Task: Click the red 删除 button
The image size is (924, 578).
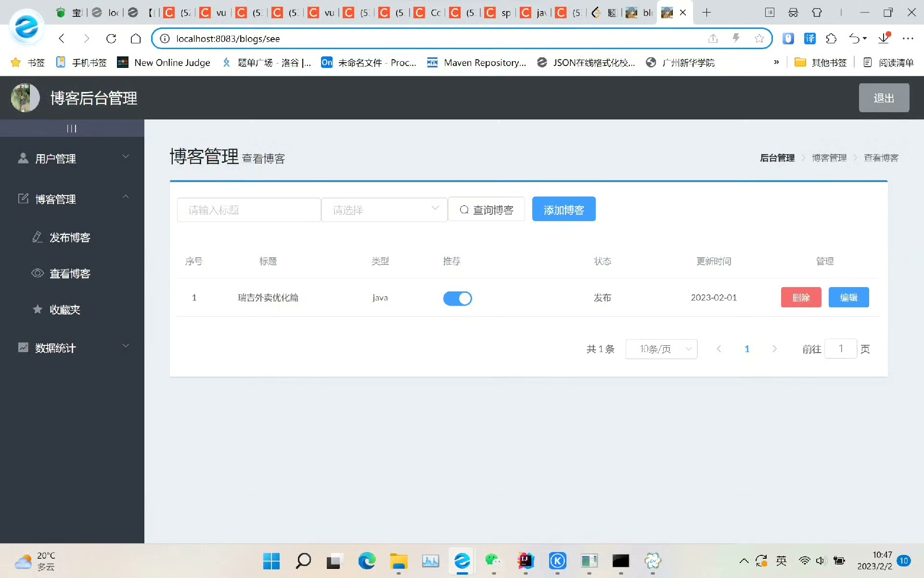Action: [801, 297]
